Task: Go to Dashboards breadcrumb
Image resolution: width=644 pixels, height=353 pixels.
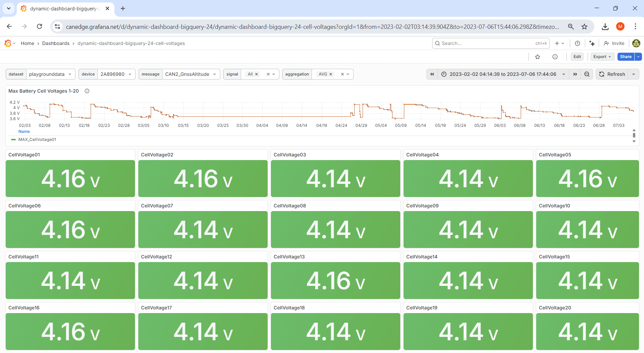Action: [x=56, y=43]
